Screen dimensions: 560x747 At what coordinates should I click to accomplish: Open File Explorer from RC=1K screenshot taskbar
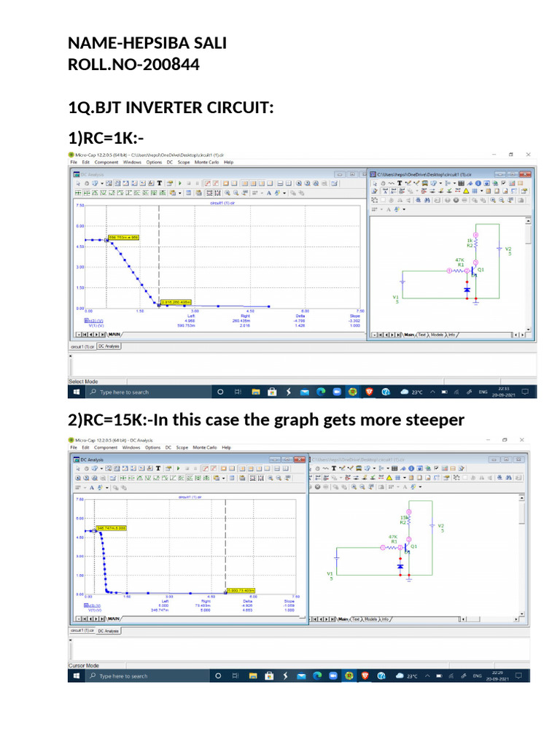coord(256,392)
